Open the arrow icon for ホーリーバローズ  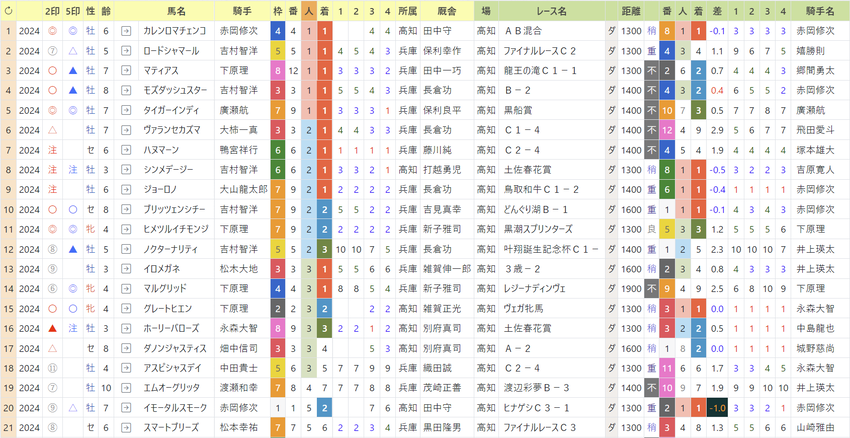pos(126,328)
